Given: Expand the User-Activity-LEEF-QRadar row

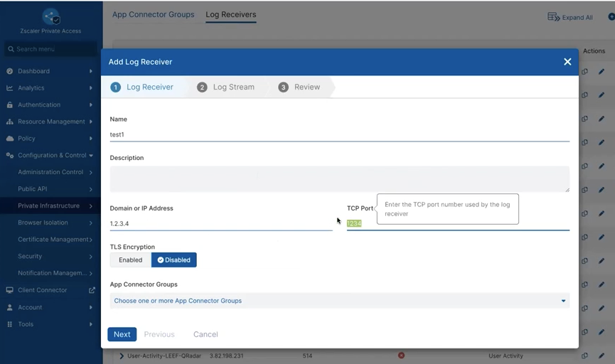Looking at the screenshot, I should [122, 355].
